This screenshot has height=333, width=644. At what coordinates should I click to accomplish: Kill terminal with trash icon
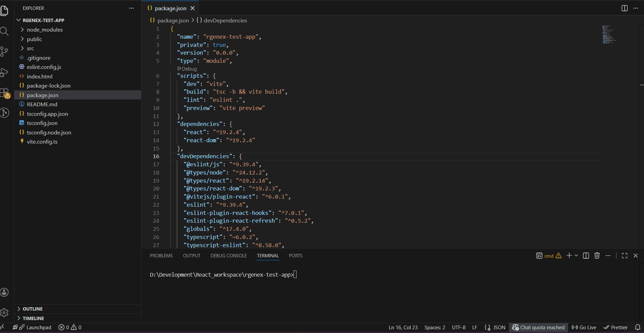coord(597,256)
